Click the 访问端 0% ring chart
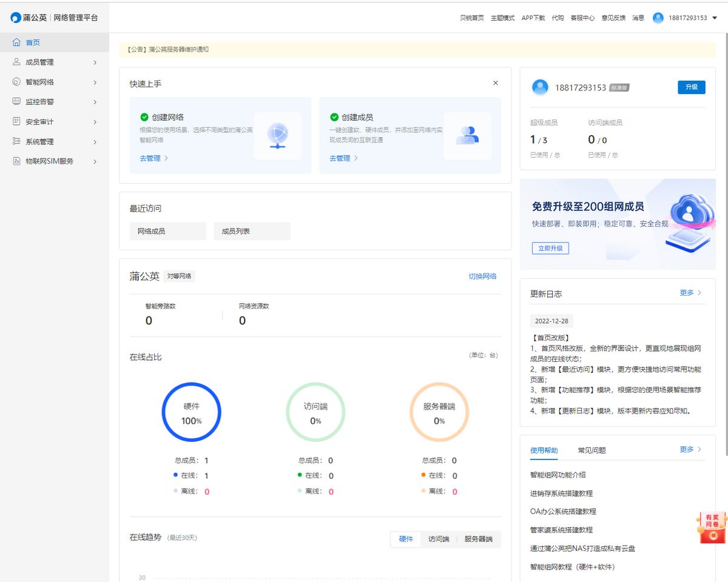This screenshot has height=582, width=728. tap(315, 412)
